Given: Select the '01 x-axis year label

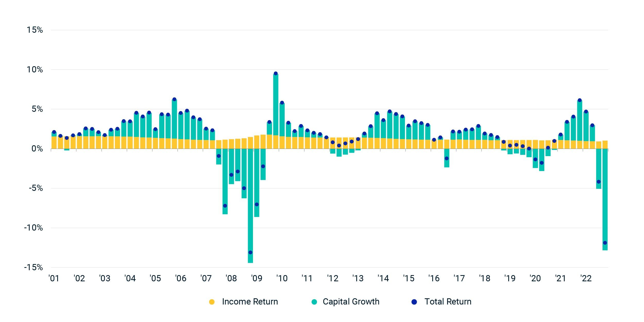Looking at the screenshot, I should [54, 278].
